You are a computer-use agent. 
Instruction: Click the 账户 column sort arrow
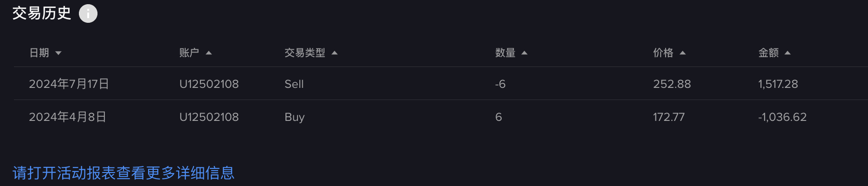click(x=209, y=53)
